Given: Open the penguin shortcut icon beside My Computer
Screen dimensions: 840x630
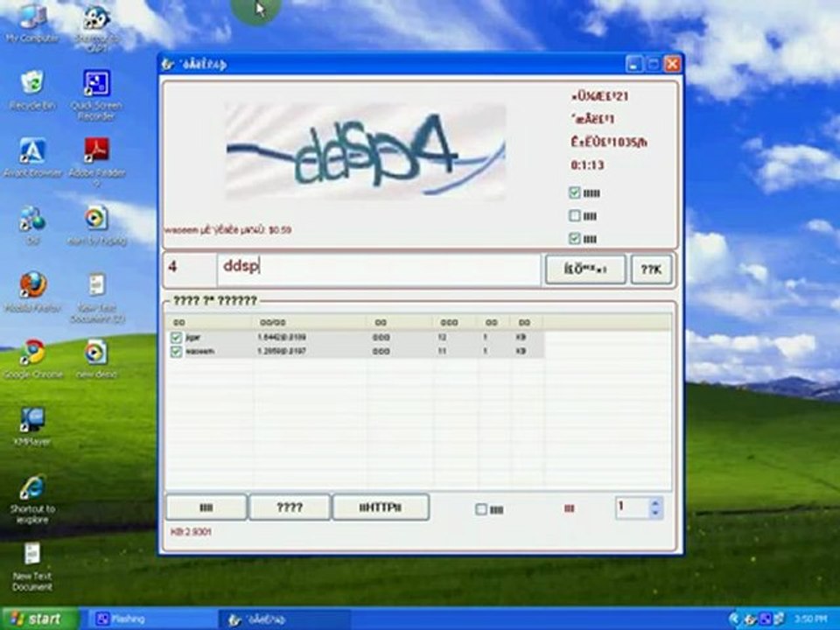Looking at the screenshot, I should [97, 17].
